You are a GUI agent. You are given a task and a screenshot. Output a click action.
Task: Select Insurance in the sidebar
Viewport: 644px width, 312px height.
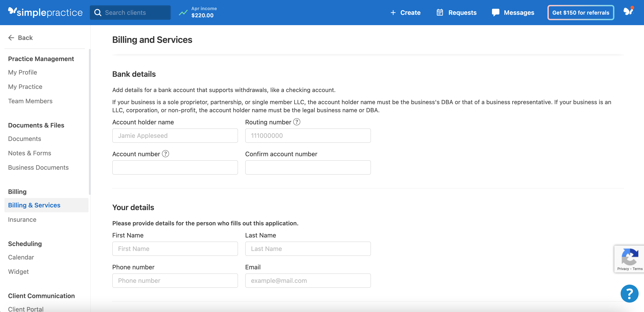coord(22,220)
